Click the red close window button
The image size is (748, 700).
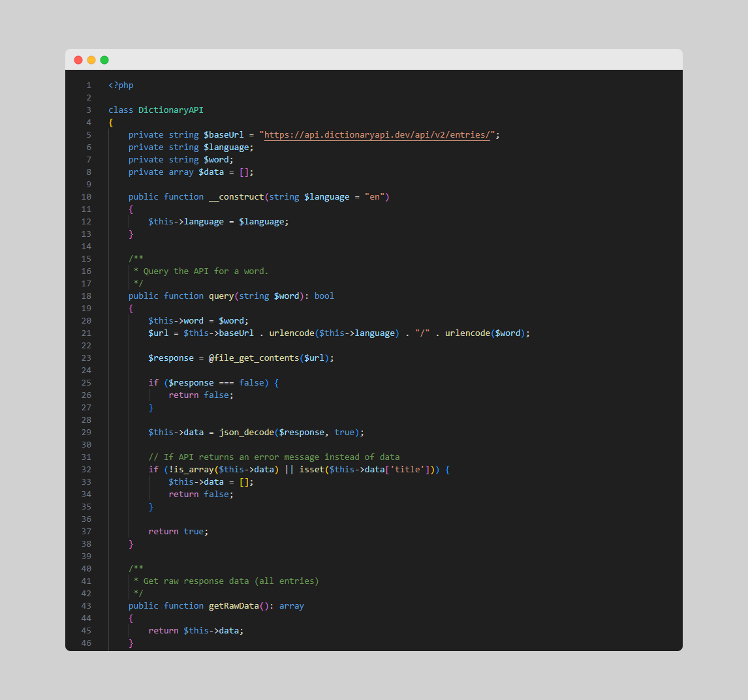pos(78,59)
